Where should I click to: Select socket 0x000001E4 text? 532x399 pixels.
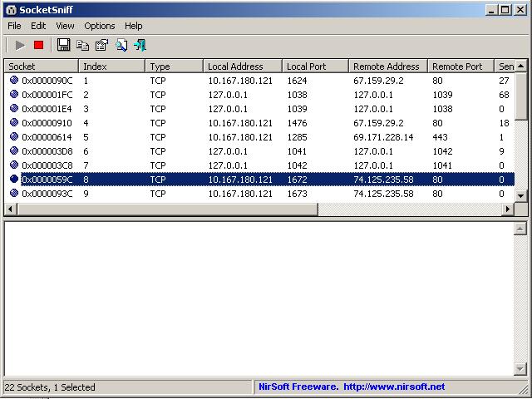[x=47, y=109]
